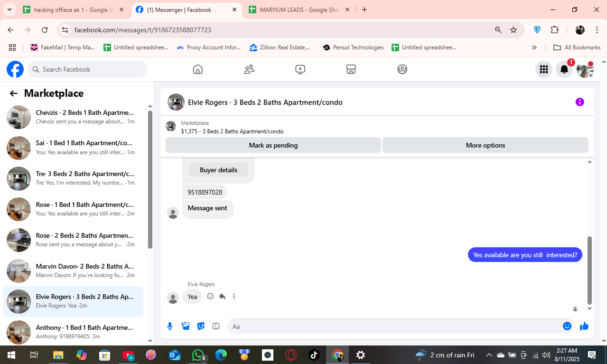The image size is (607, 364).
Task: Choose a sticker icon
Action: coord(201,326)
